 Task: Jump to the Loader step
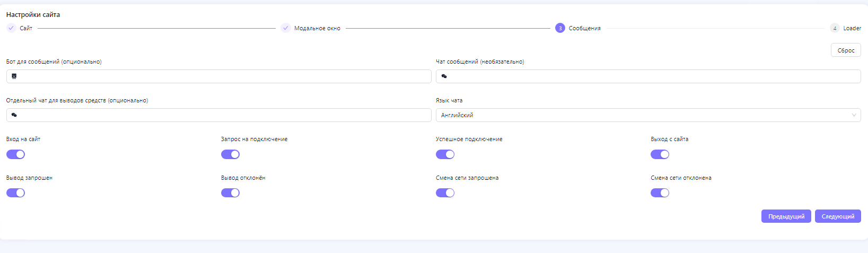[x=852, y=28]
